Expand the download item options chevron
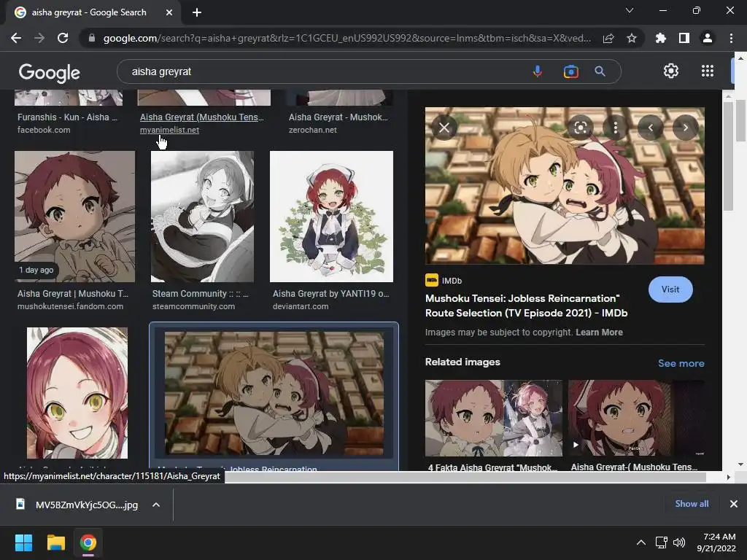This screenshot has width=747, height=560. point(156,505)
